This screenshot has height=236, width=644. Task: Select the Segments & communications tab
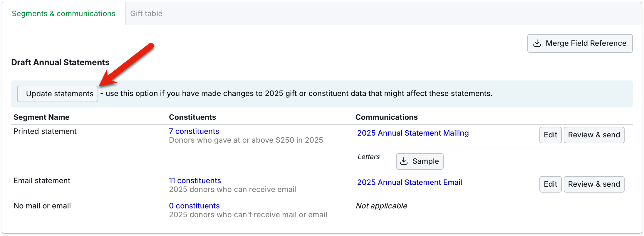(x=63, y=14)
